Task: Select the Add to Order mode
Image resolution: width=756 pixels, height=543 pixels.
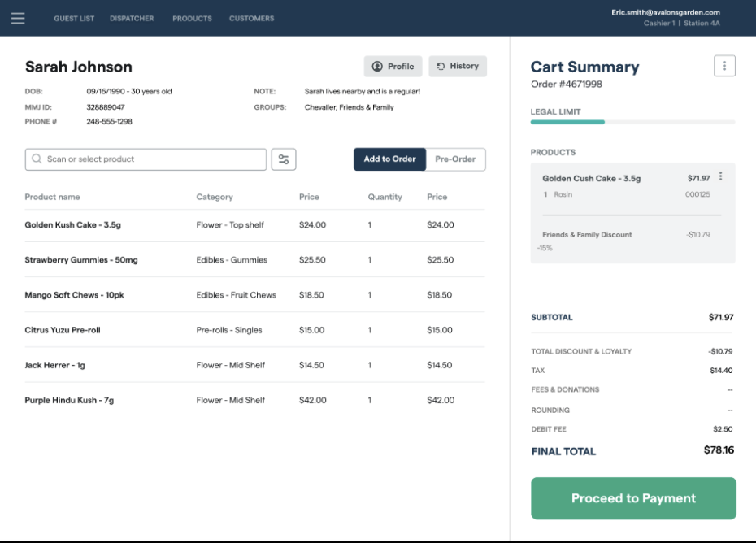Action: coord(389,159)
